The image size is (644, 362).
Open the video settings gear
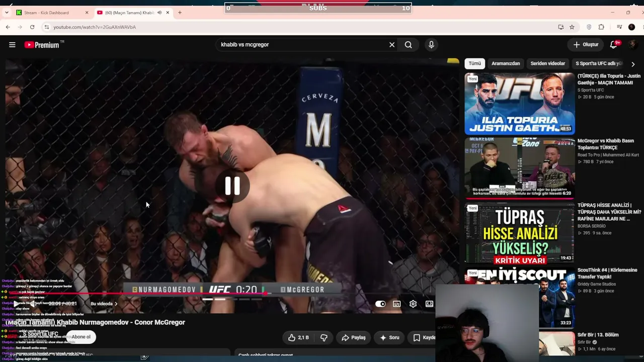pyautogui.click(x=413, y=304)
